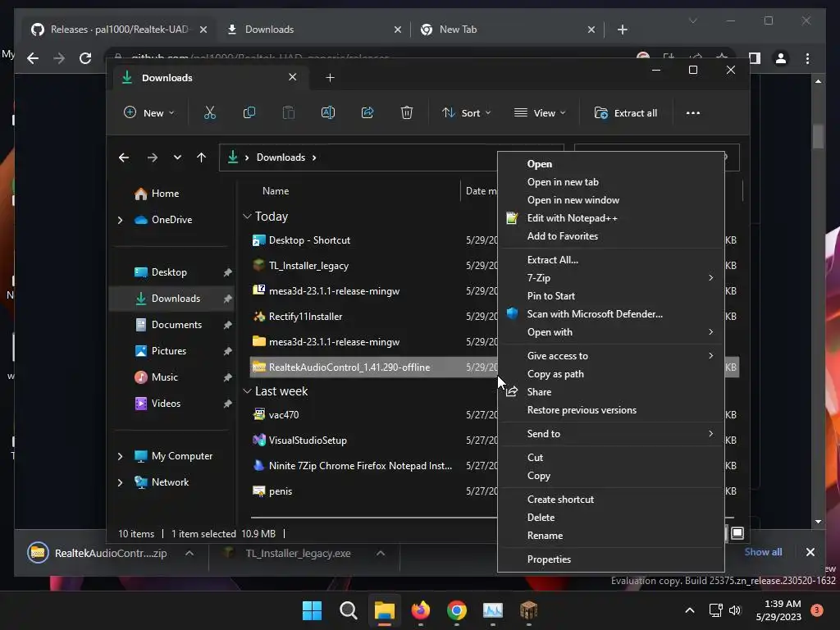Go up one folder level

[201, 157]
